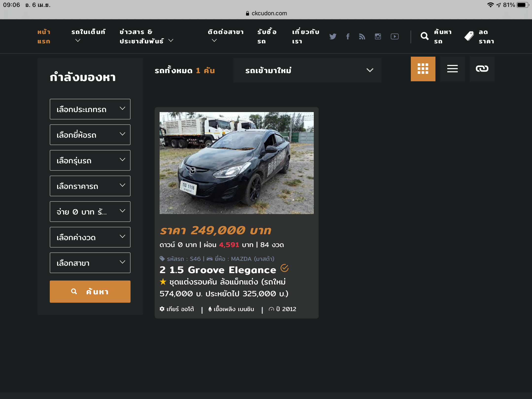Open the รับซื้อรถ menu item

[x=267, y=36]
